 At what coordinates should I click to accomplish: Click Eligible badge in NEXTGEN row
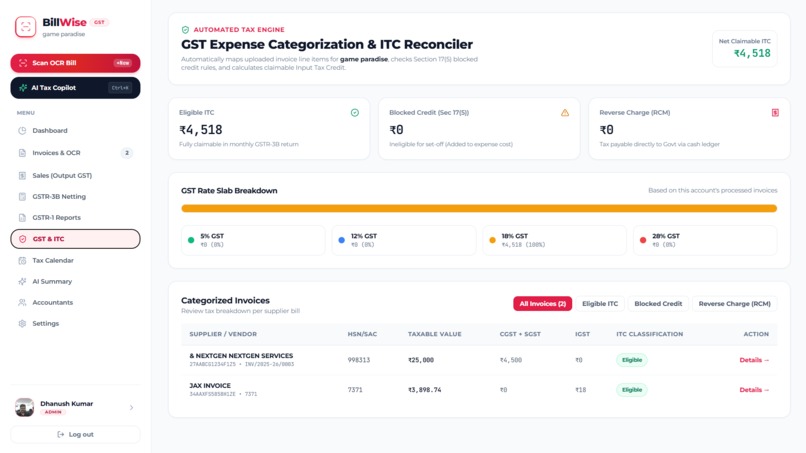pyautogui.click(x=632, y=360)
